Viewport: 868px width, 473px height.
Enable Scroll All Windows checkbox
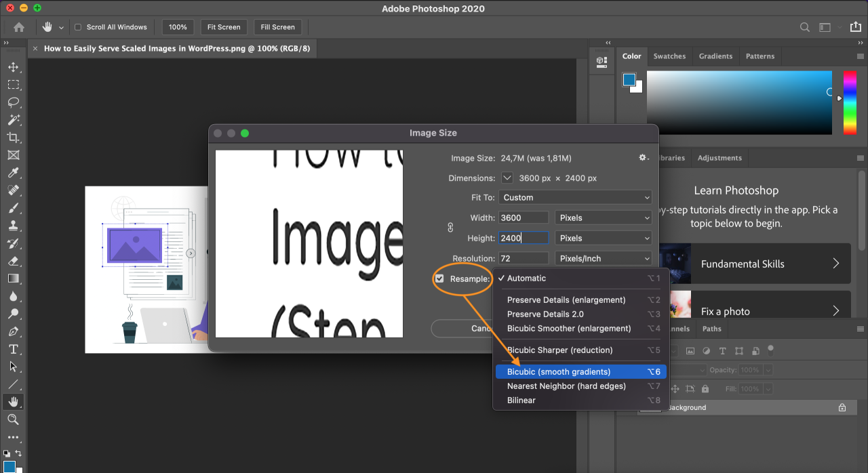click(78, 27)
